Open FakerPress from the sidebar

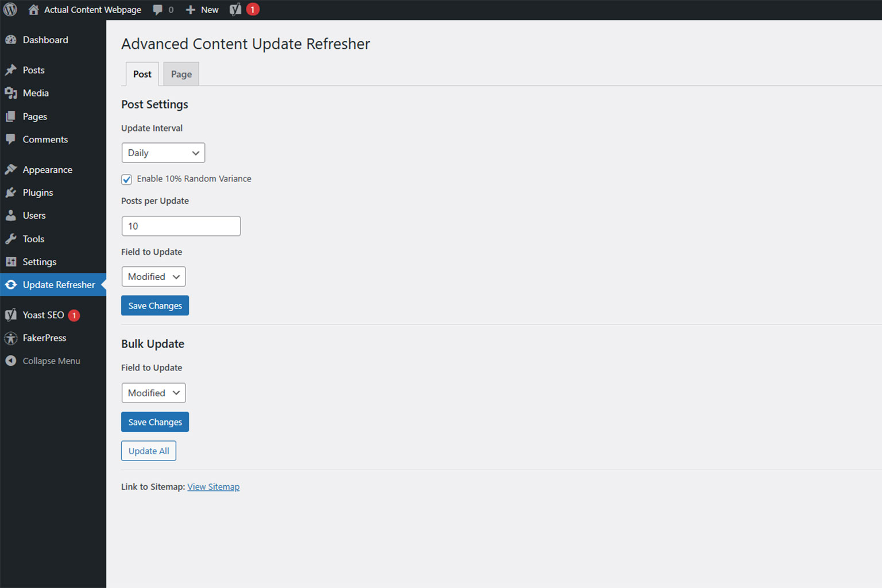coord(44,338)
